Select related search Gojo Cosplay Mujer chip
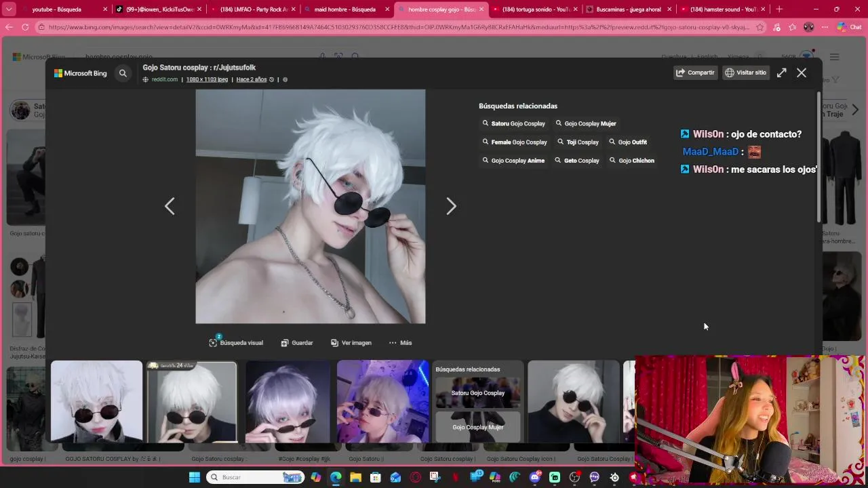 586,123
